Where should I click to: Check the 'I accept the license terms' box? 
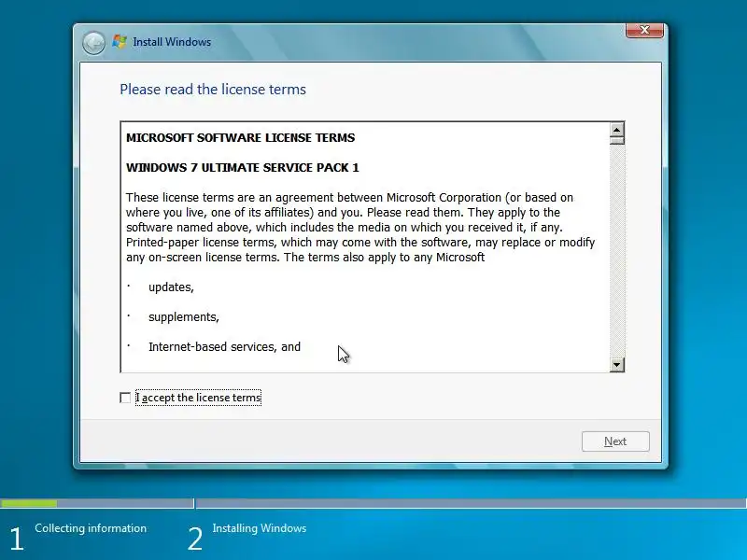coord(125,398)
